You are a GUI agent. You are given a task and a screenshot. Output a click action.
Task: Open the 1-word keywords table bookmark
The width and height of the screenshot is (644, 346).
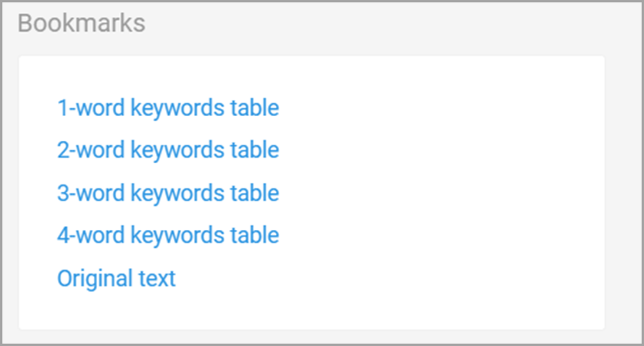coord(168,108)
